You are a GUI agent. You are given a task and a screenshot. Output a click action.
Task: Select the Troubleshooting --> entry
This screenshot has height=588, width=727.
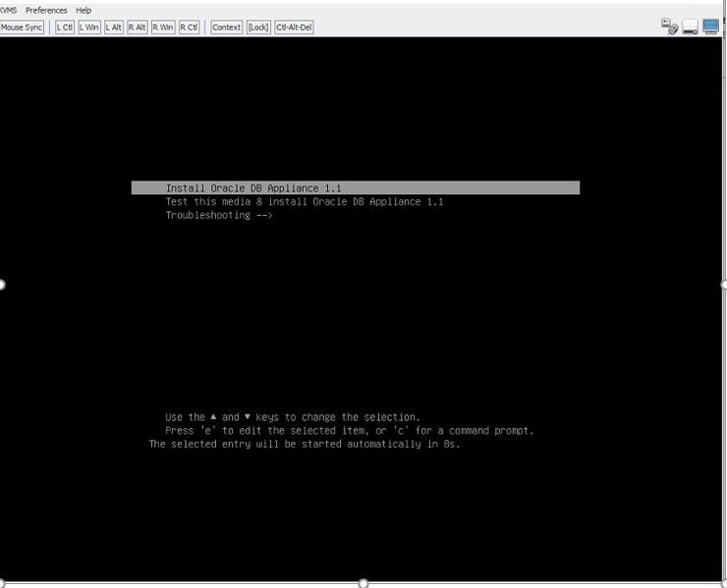219,215
